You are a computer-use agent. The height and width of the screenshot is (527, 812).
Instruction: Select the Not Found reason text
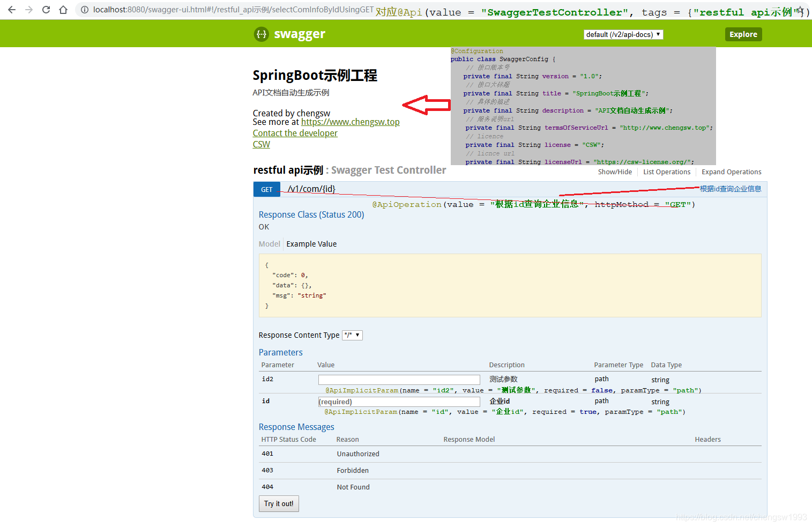353,487
